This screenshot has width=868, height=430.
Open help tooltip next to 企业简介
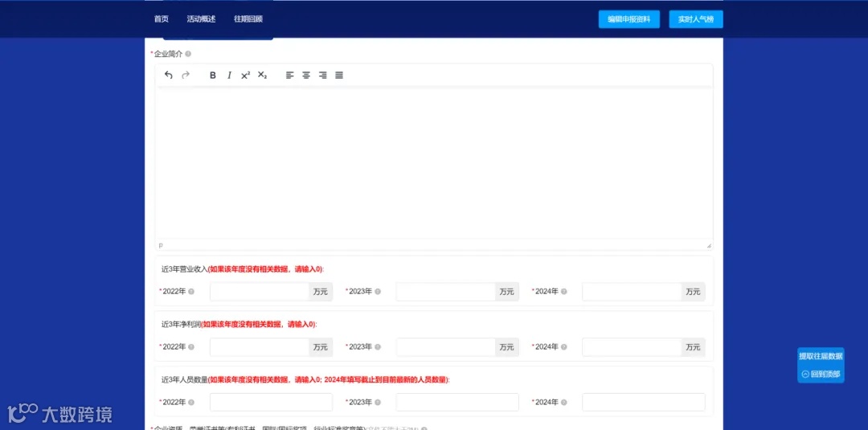(x=188, y=54)
